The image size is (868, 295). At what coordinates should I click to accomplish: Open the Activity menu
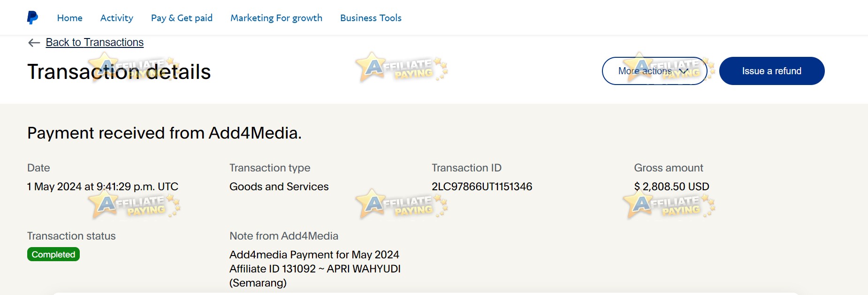(x=117, y=18)
